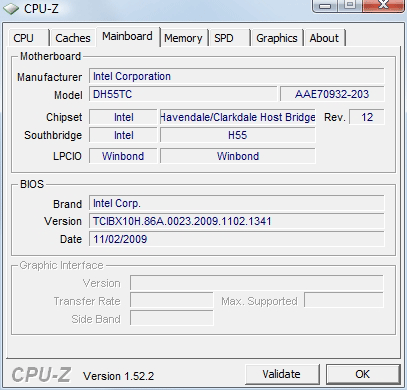Click the Southbridge vendor Intel field
The image size is (407, 390).
pyautogui.click(x=123, y=135)
